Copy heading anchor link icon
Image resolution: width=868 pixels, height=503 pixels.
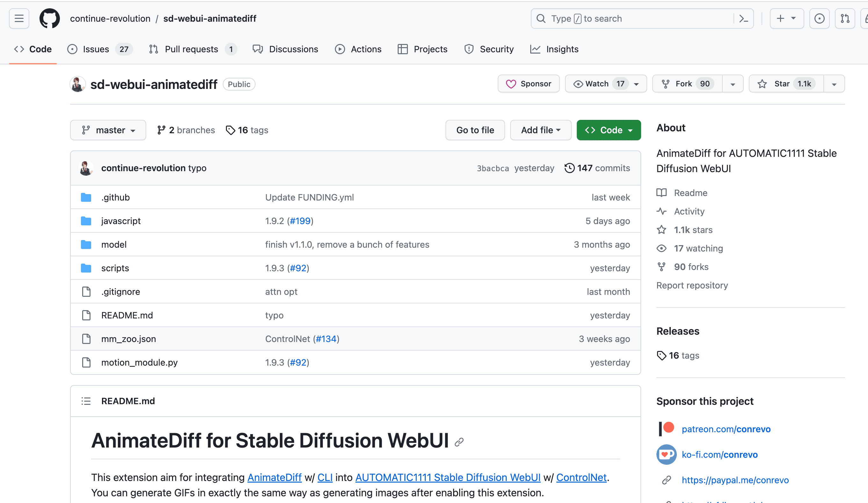(x=459, y=442)
